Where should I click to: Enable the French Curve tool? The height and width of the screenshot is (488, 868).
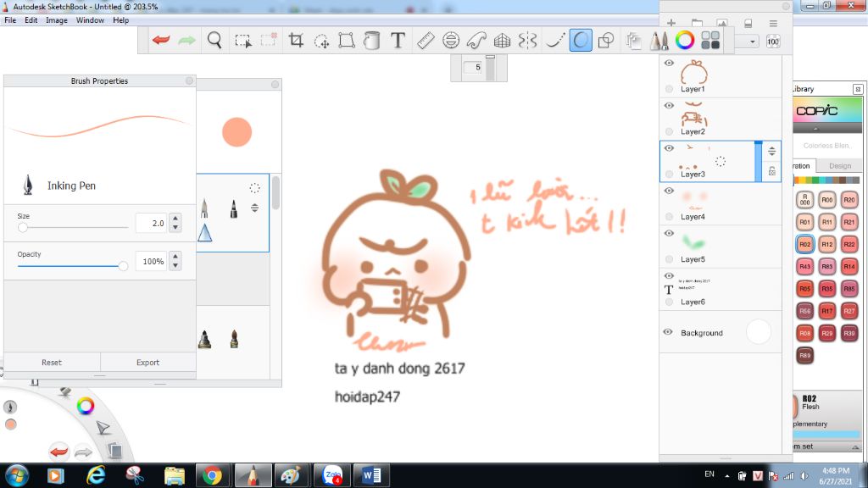[x=476, y=40]
